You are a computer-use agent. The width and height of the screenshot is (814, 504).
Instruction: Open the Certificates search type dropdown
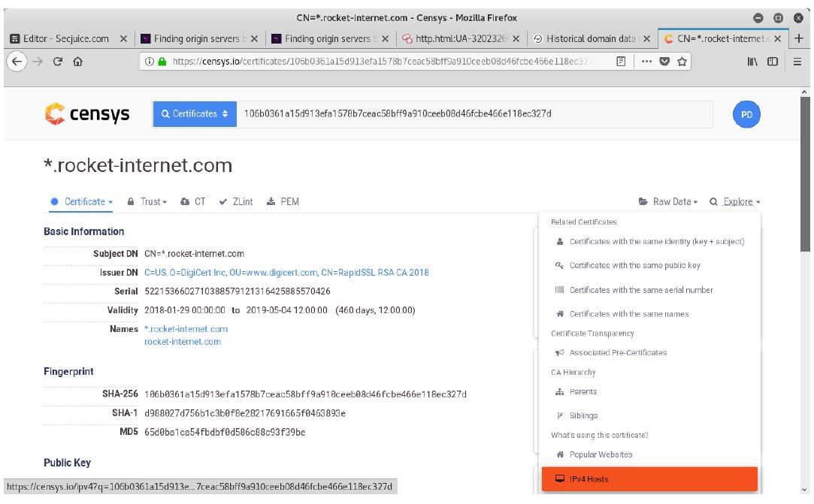point(195,113)
